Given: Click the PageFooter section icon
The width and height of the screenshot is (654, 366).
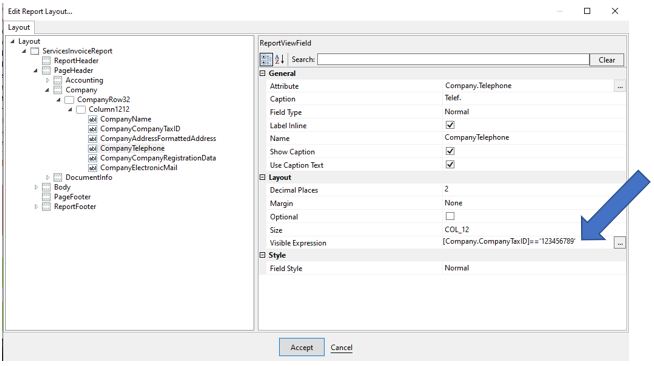Looking at the screenshot, I should tap(46, 197).
